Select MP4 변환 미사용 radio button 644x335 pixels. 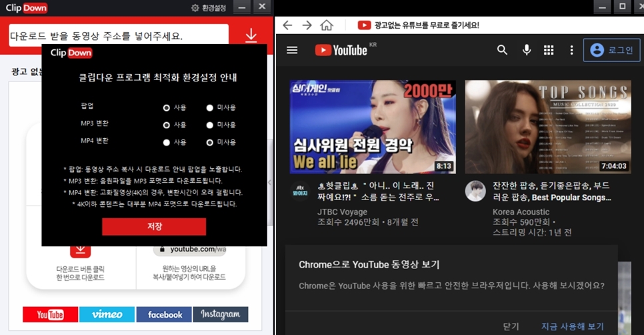pos(209,143)
